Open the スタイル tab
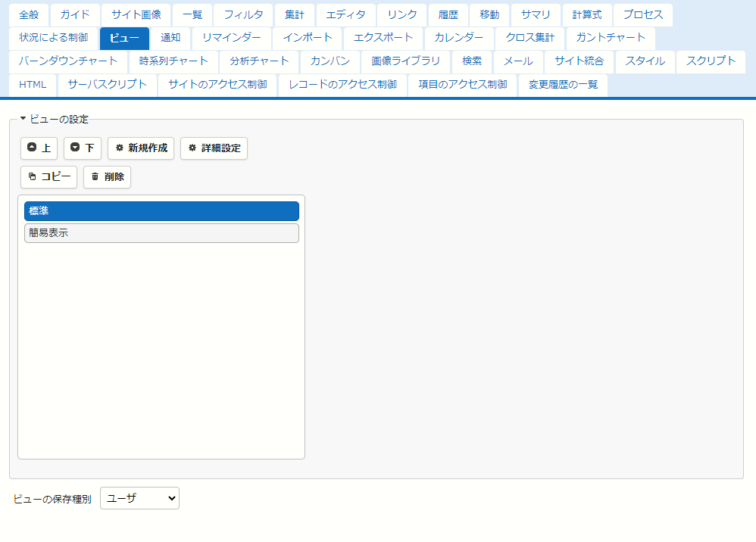 645,61
